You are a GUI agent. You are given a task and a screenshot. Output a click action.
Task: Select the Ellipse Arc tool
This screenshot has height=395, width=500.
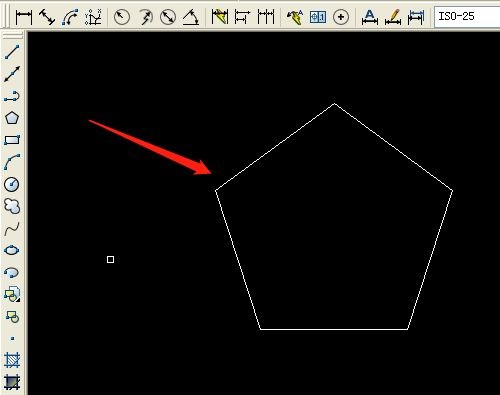pyautogui.click(x=12, y=272)
